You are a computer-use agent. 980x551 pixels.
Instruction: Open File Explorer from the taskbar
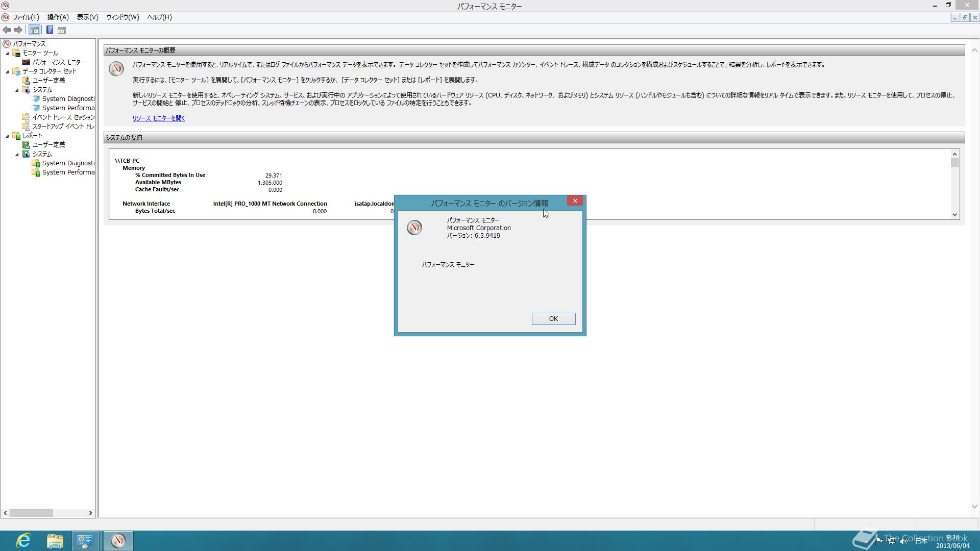pos(55,540)
